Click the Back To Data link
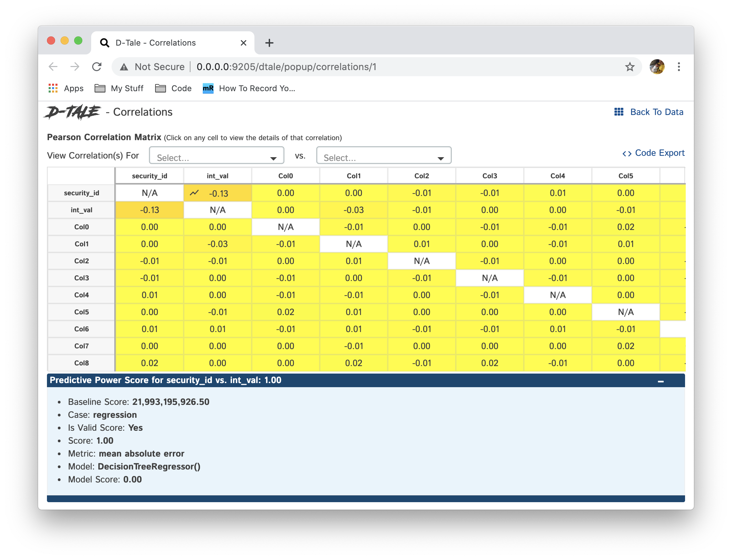Viewport: 732px width, 560px height. point(656,112)
